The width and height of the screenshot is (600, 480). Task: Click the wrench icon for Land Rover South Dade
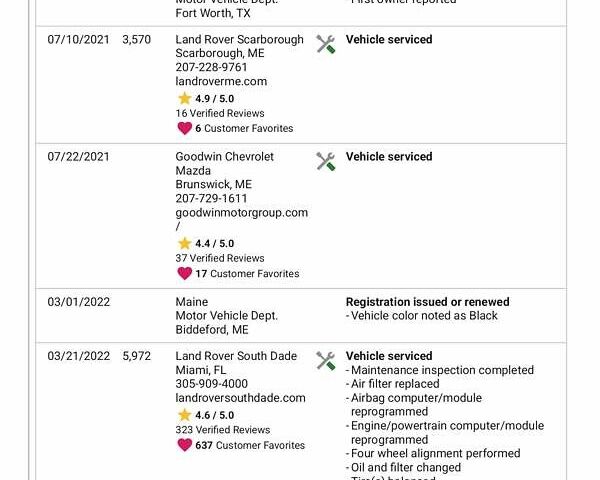click(325, 360)
